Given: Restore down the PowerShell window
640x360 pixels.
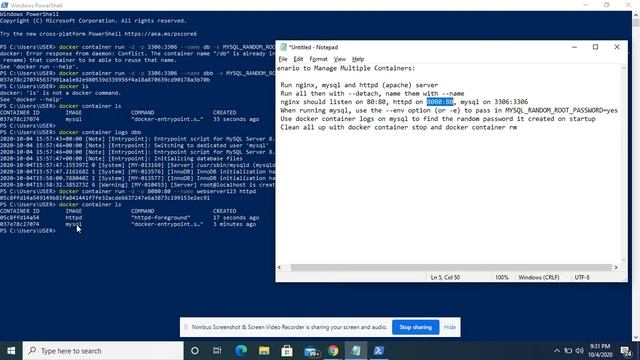Looking at the screenshot, I should [x=607, y=5].
